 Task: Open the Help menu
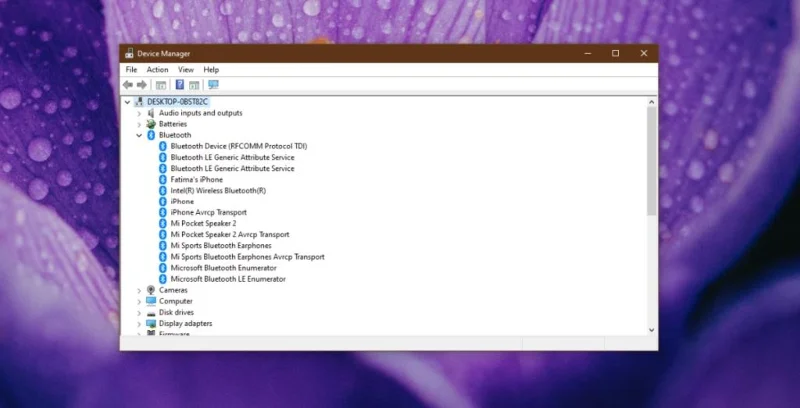pyautogui.click(x=211, y=69)
